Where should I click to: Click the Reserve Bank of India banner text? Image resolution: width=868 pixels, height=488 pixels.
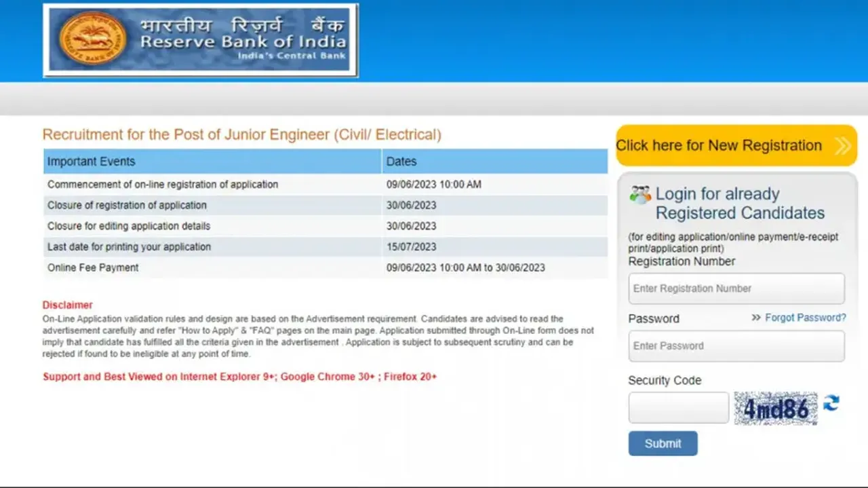click(243, 41)
